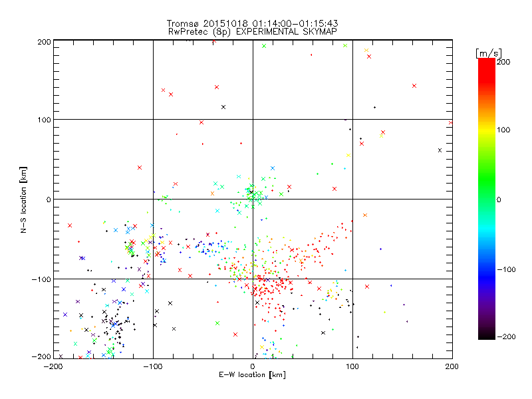The width and height of the screenshot is (532, 399).
Task: Click the y-axis '-200' tick label
Action: point(41,357)
